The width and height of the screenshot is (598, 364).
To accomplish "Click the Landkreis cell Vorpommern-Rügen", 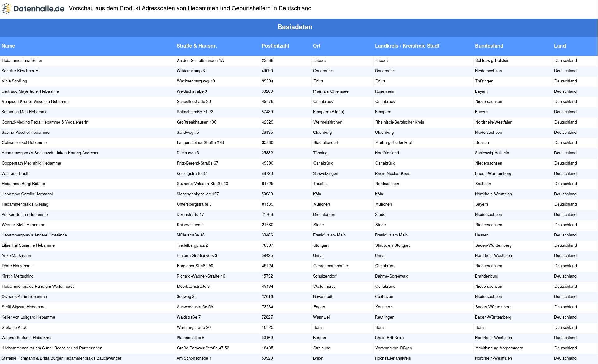I will (394, 348).
